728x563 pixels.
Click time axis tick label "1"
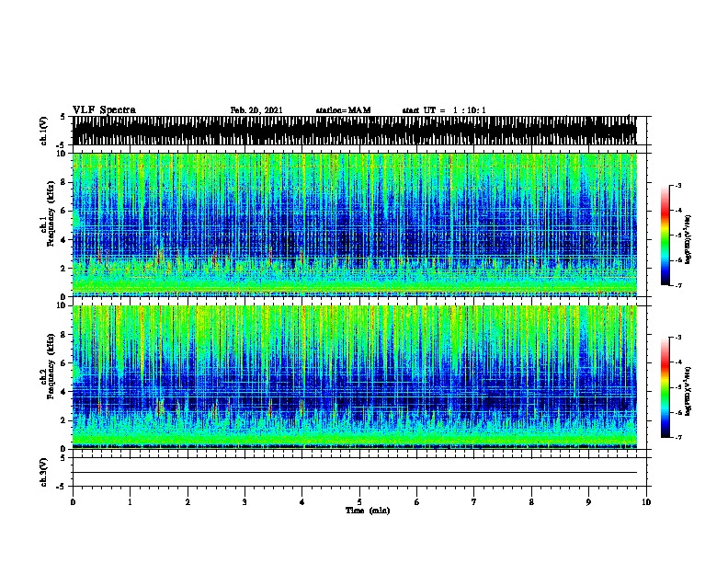click(x=130, y=502)
